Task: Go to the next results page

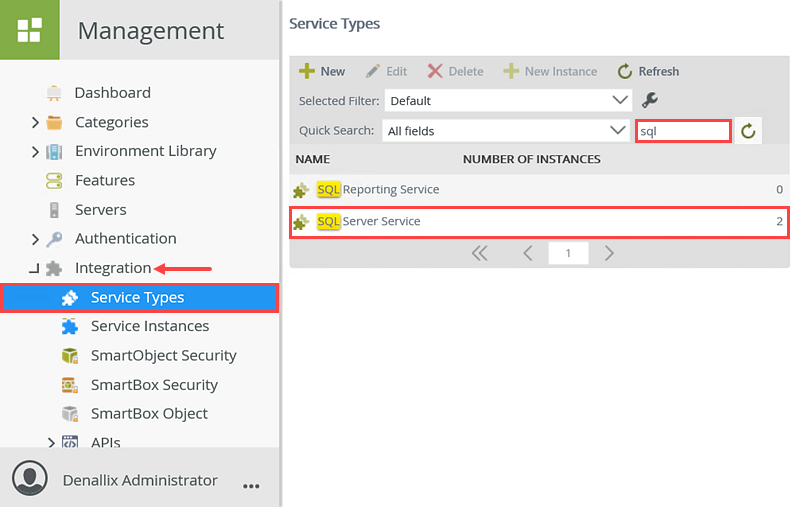Action: coord(609,253)
